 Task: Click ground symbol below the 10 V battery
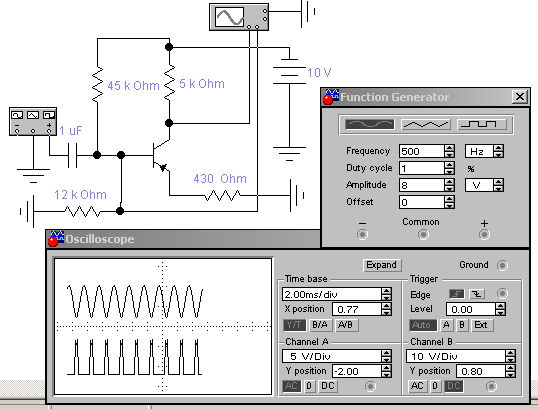coord(289,154)
